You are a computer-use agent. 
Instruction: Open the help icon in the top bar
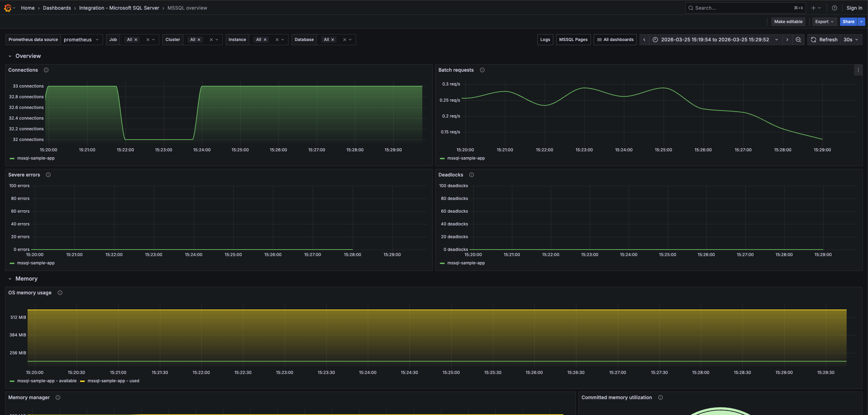tap(835, 8)
